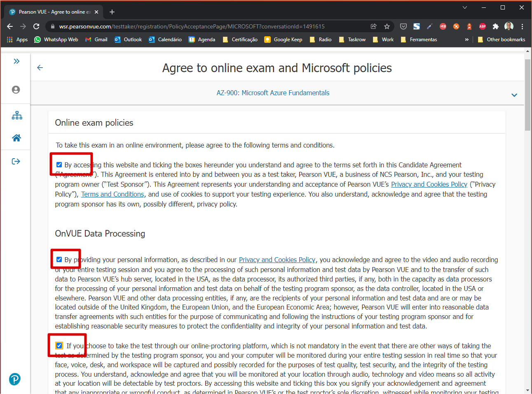Open the Lighthouse extension icon
532x394 pixels.
(469, 26)
